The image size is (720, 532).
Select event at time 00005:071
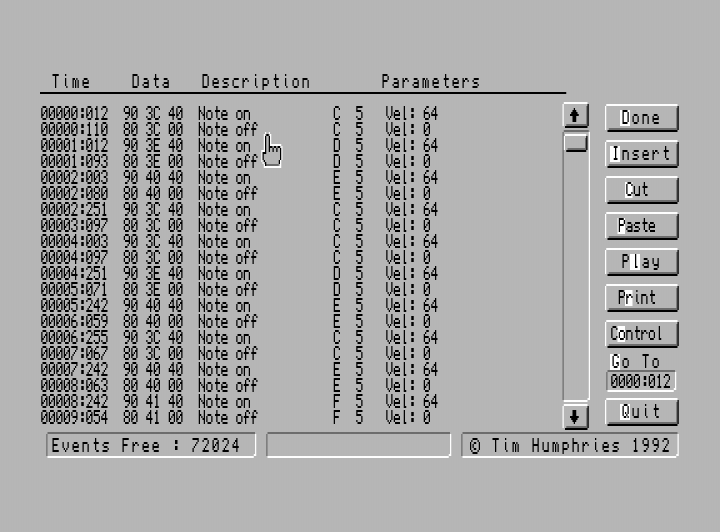(239, 289)
